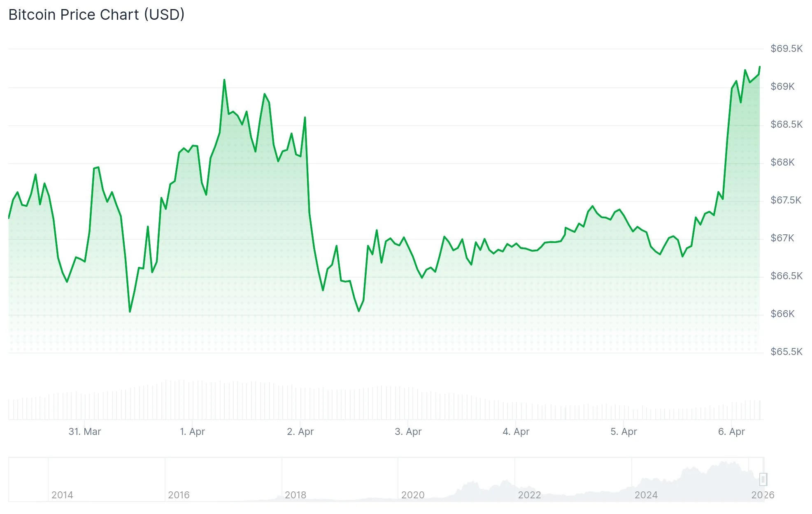This screenshot has height=514, width=812.
Task: Click the 31. Mar date label
Action: tap(85, 432)
